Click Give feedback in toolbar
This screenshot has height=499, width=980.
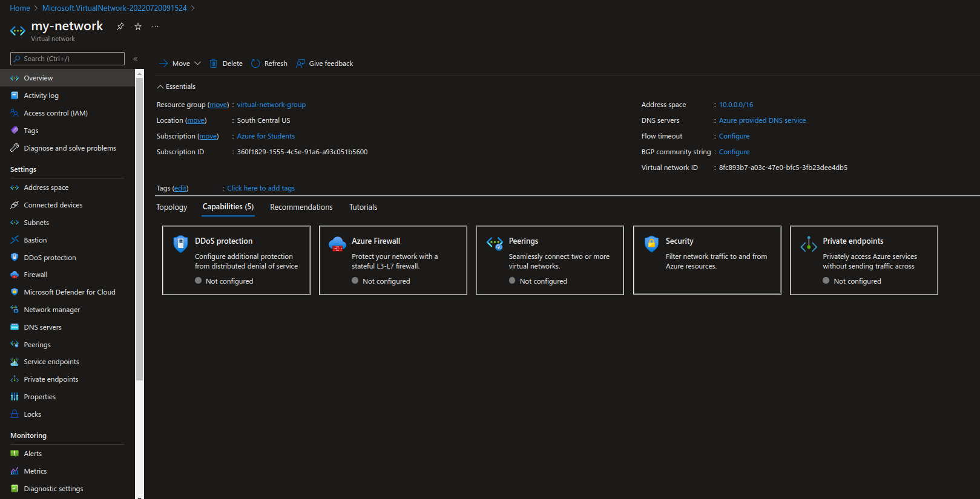tap(324, 64)
